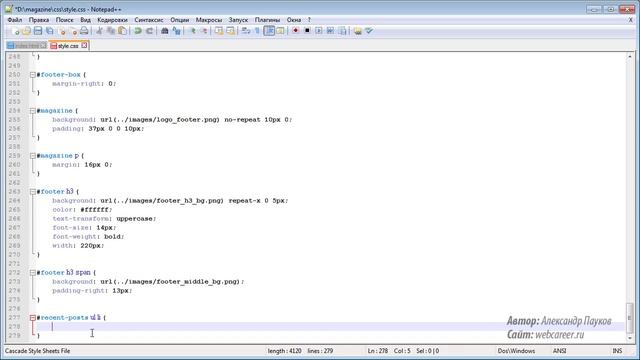Click line number 263 in margin
The image size is (640, 360).
click(x=14, y=191)
